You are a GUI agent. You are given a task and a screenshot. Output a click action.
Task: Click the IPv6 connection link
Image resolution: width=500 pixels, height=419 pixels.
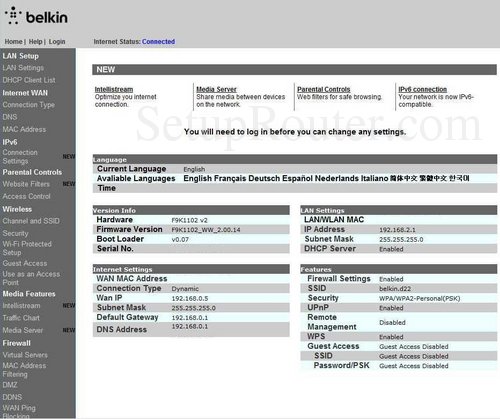(423, 89)
